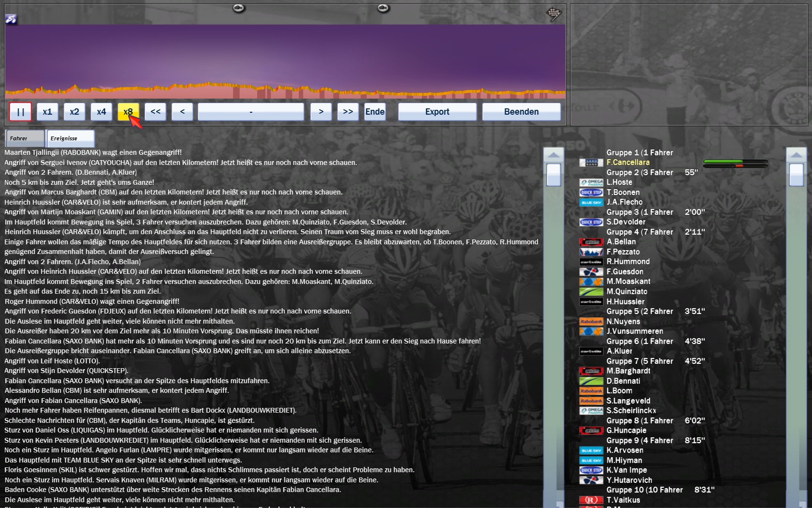Switch replay speed to x4
Image resolution: width=812 pixels, height=508 pixels.
(101, 112)
